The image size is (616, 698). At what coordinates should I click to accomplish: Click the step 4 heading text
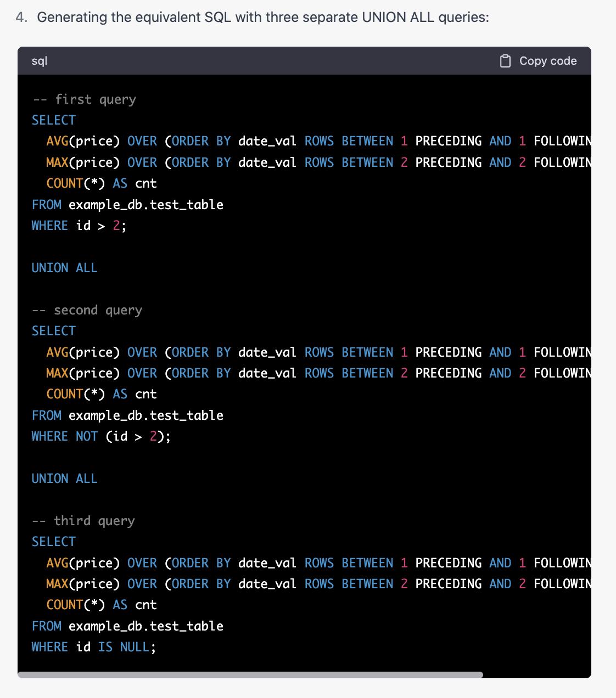(x=262, y=18)
